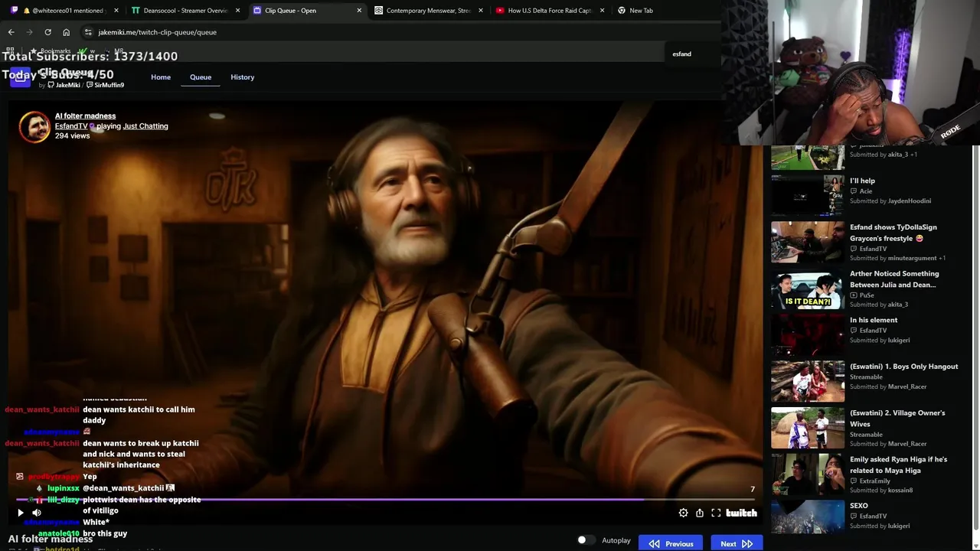Close the Clip Queue browser tab
The image size is (980, 551).
pyautogui.click(x=359, y=11)
